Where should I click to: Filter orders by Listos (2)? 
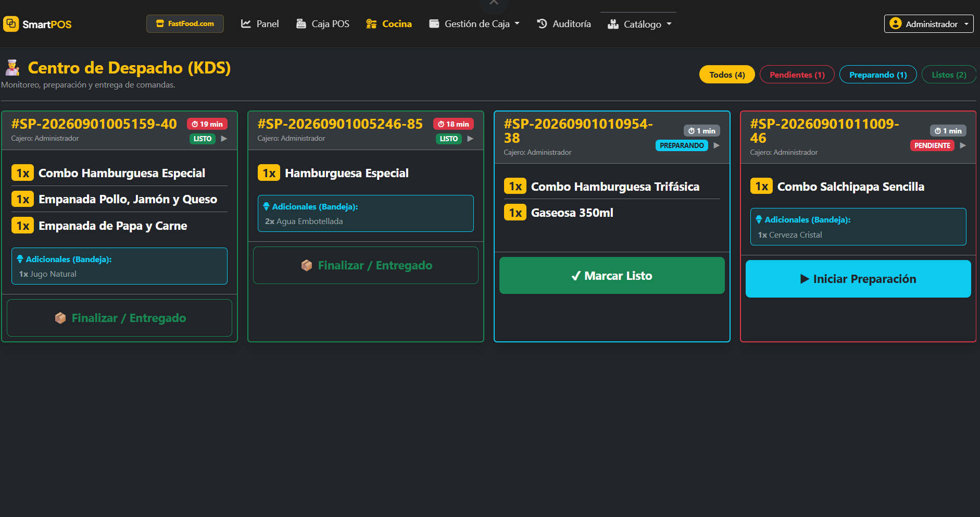tap(949, 75)
